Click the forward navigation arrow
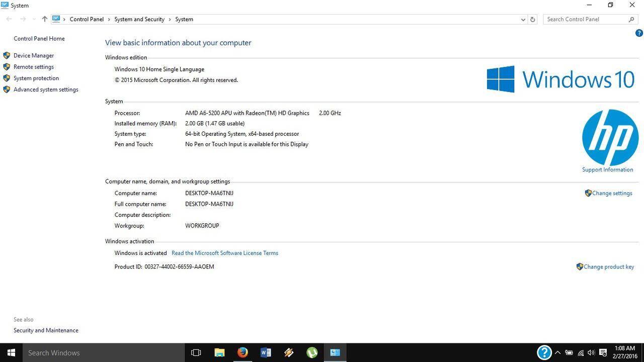Screen dimensions: 644x362 point(23,19)
